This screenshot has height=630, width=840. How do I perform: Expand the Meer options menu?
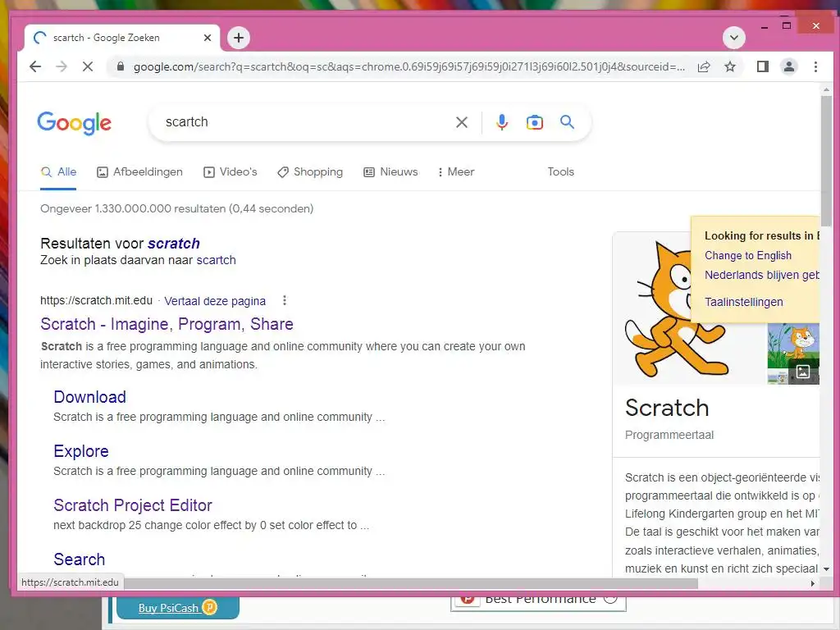pos(456,172)
